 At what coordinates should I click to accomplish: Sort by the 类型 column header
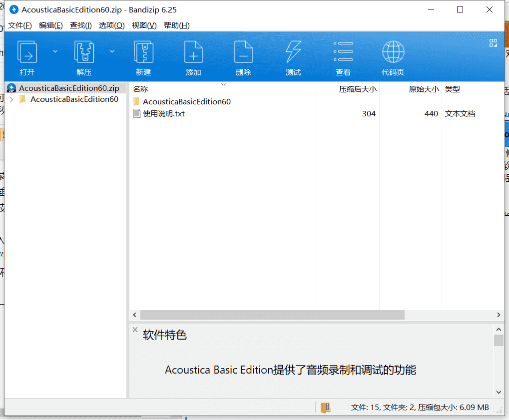(x=452, y=89)
